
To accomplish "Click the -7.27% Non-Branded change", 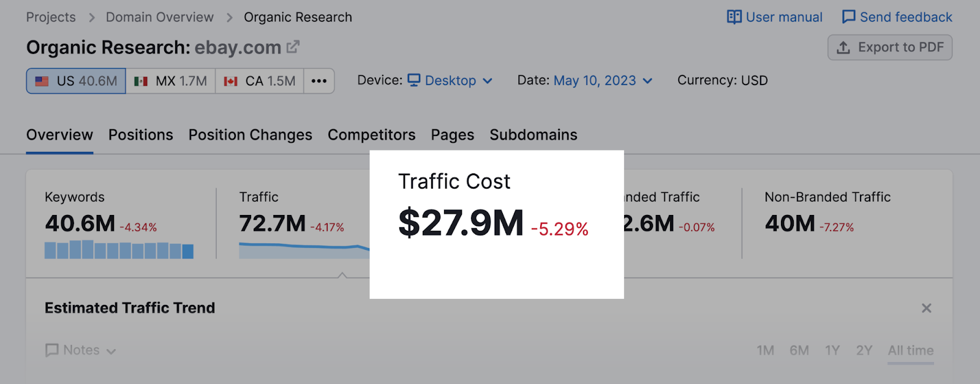I will click(x=837, y=228).
